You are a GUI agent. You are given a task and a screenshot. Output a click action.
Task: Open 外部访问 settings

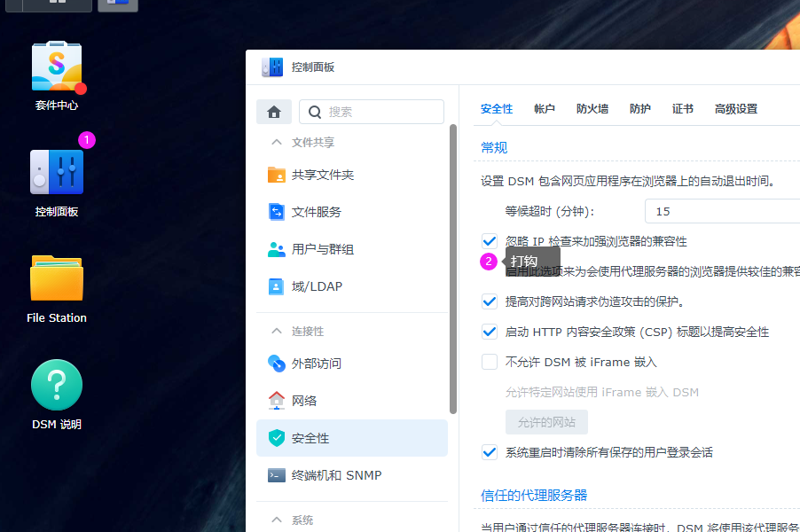coord(320,363)
